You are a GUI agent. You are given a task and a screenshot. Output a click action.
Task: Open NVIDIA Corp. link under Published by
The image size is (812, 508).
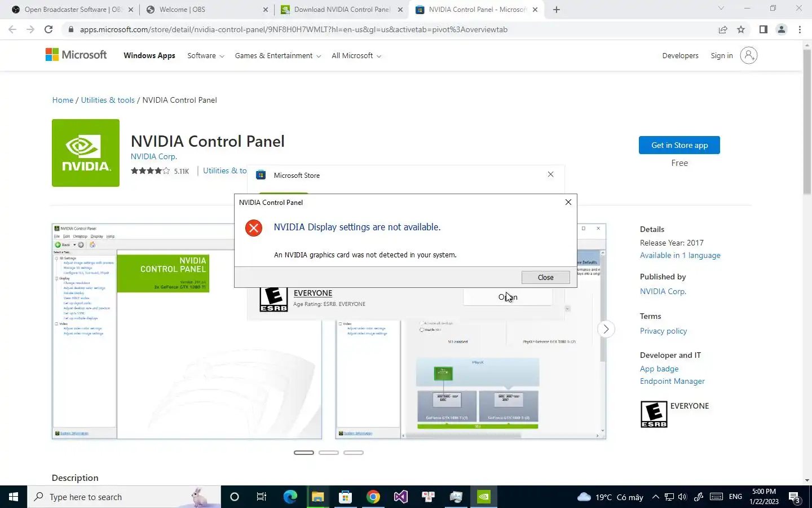pyautogui.click(x=663, y=291)
